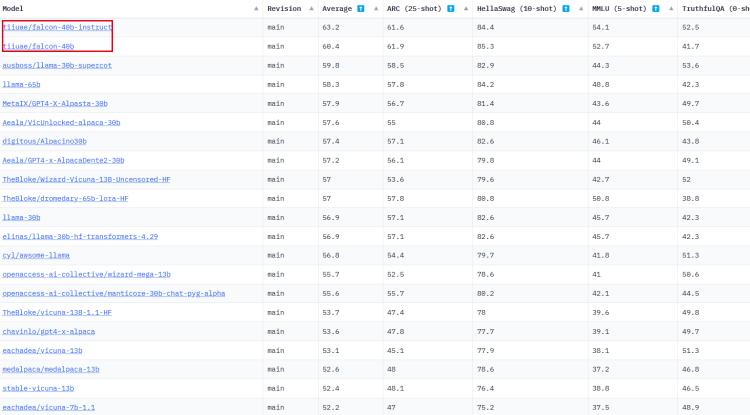Image resolution: width=750 pixels, height=415 pixels.
Task: Click the 41.7 TruthfulQA score for falcon-40b
Action: click(691, 46)
